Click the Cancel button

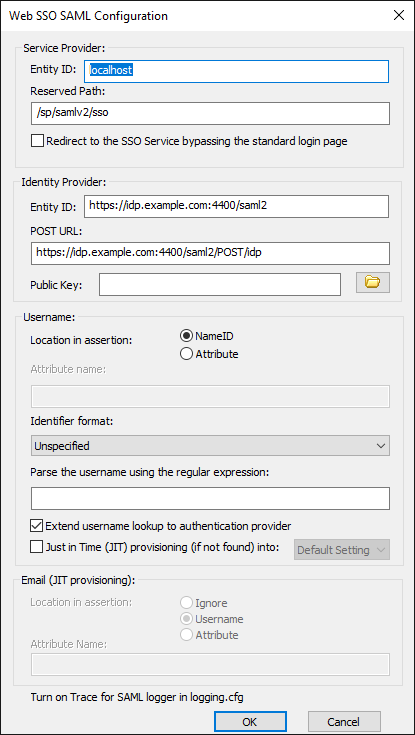344,721
